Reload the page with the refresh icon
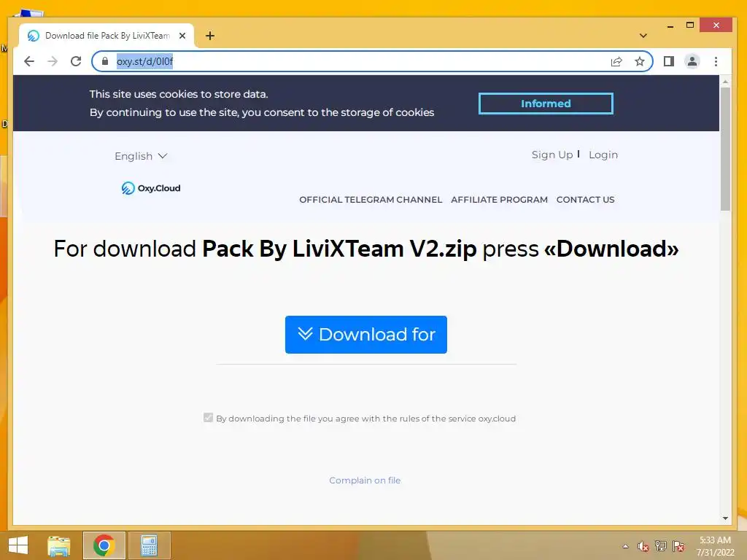 point(76,61)
